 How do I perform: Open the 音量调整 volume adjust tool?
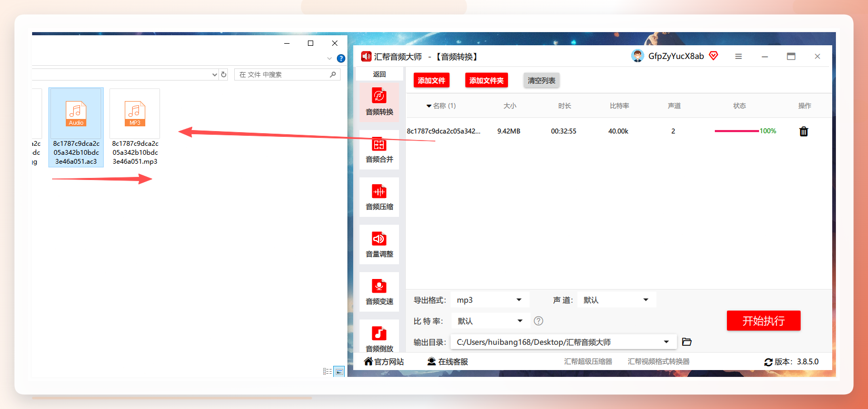379,244
